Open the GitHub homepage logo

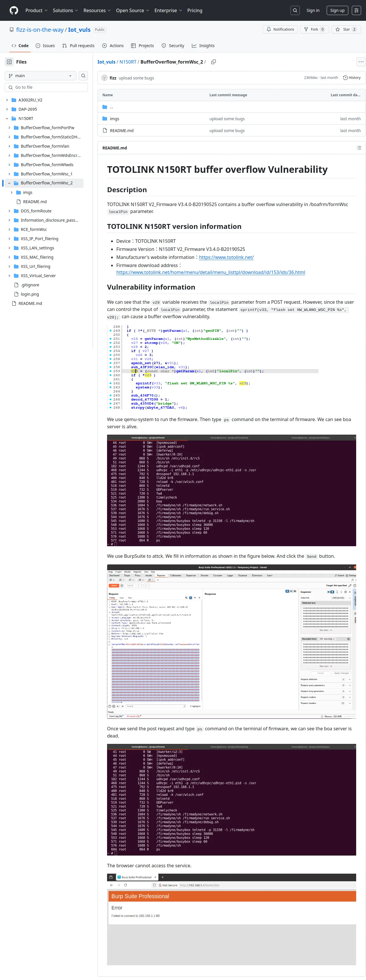tap(14, 10)
